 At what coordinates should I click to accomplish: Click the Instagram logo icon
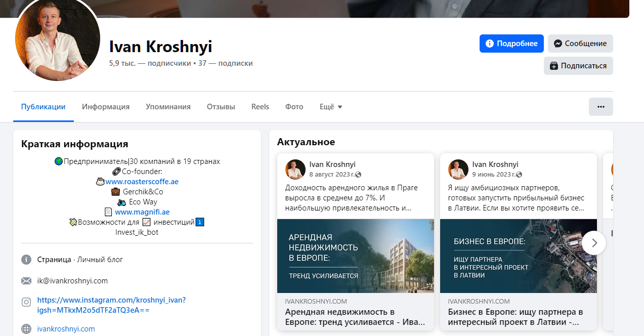pyautogui.click(x=26, y=302)
